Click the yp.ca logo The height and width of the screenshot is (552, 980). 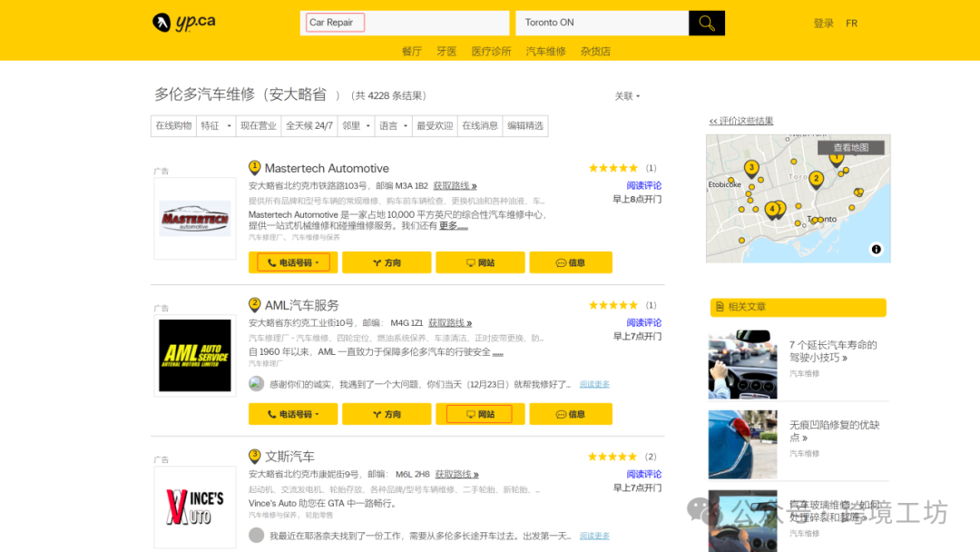point(181,22)
